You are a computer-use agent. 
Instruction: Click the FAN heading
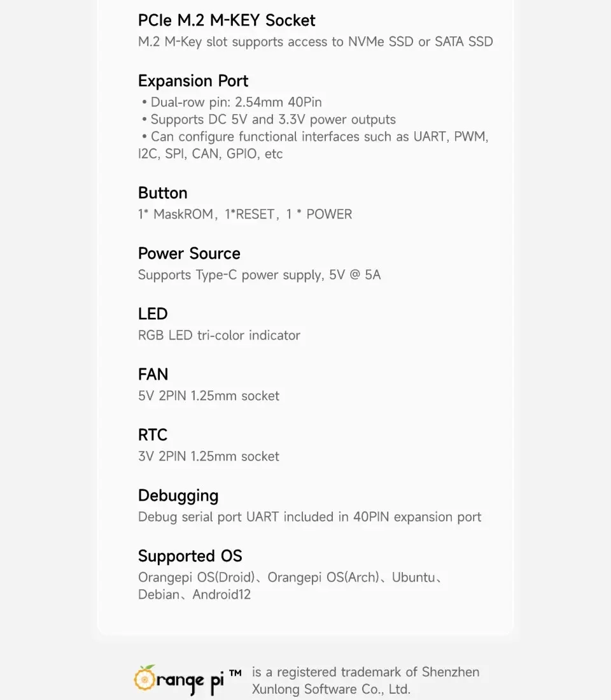point(153,375)
